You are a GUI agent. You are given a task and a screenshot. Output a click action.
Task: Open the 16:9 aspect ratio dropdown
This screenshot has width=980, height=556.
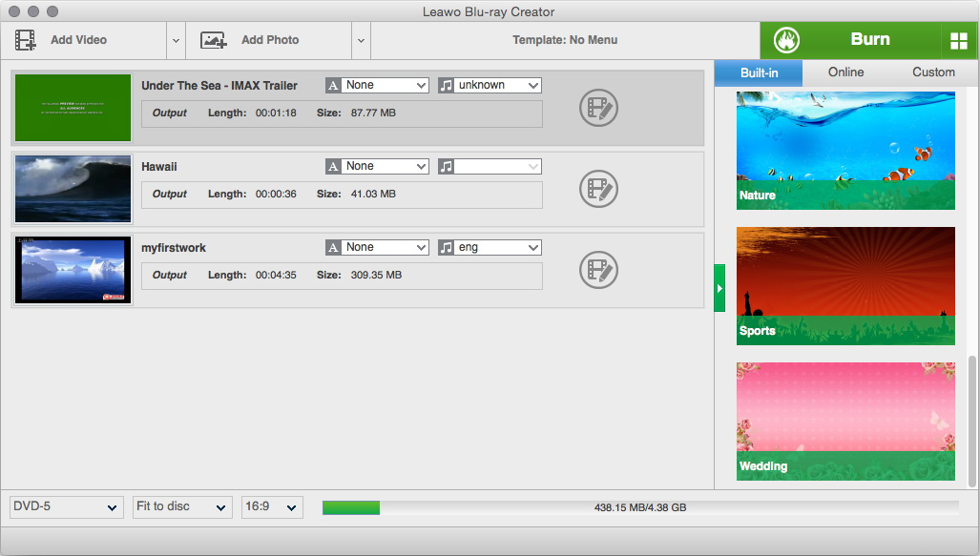pyautogui.click(x=272, y=506)
